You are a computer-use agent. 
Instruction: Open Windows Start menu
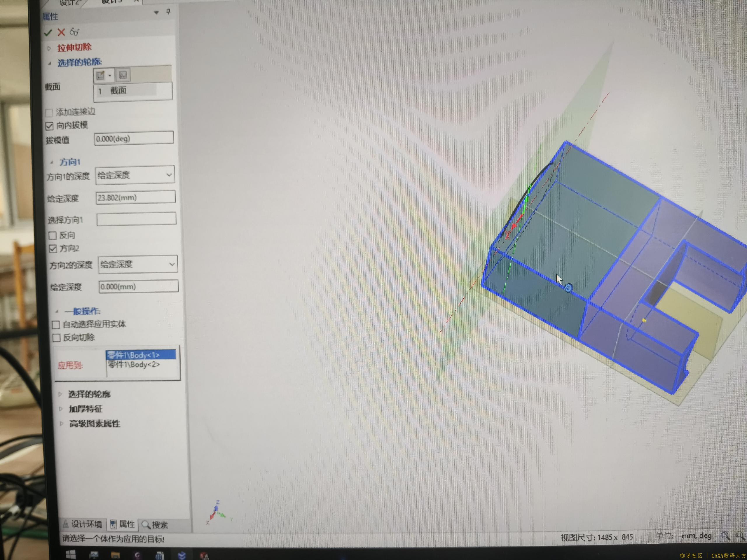pos(71,554)
